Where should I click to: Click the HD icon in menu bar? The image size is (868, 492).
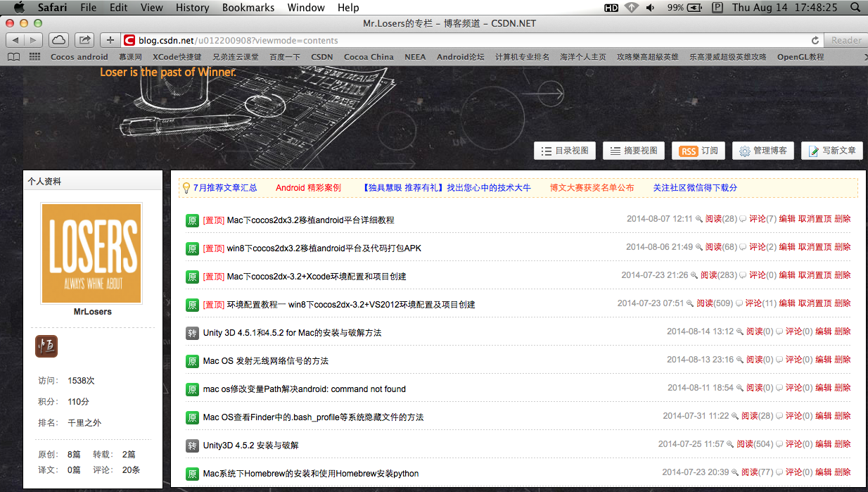pyautogui.click(x=611, y=8)
